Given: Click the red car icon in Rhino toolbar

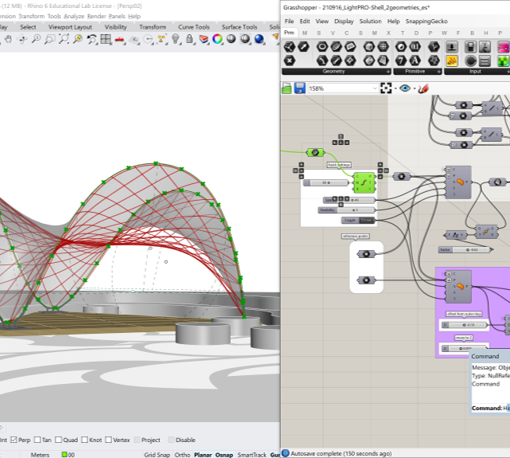Looking at the screenshot, I should point(120,40).
